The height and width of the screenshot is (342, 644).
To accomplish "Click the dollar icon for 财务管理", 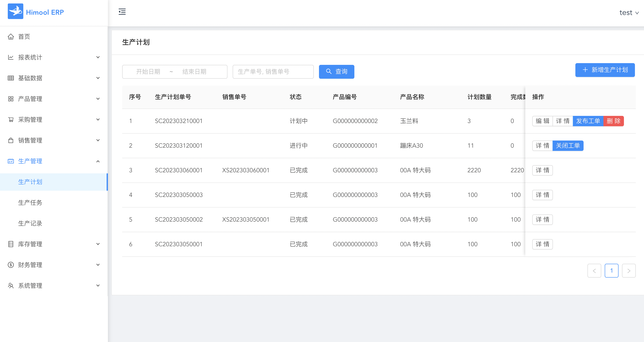I will (x=11, y=265).
